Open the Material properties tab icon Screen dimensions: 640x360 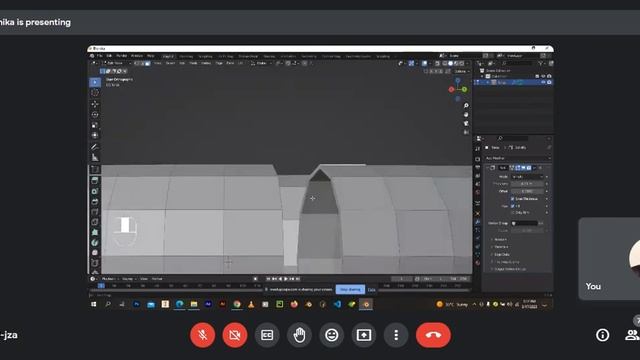point(478,263)
